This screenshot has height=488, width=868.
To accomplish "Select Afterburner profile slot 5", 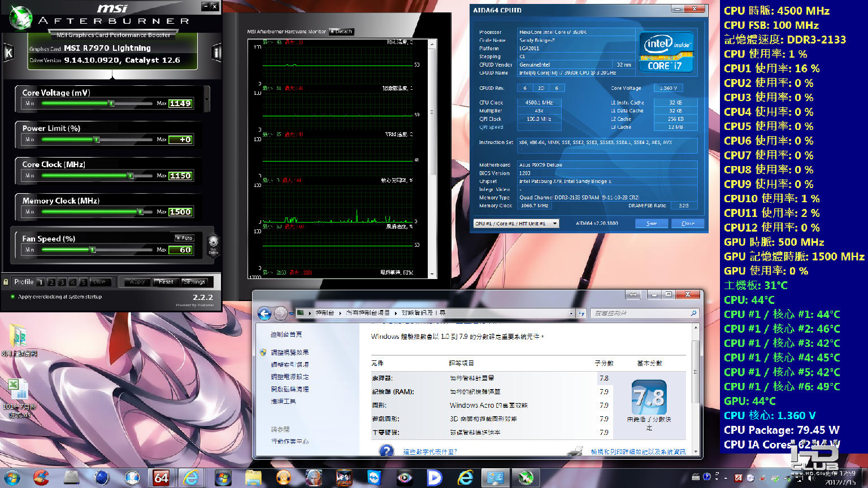I will pos(83,282).
